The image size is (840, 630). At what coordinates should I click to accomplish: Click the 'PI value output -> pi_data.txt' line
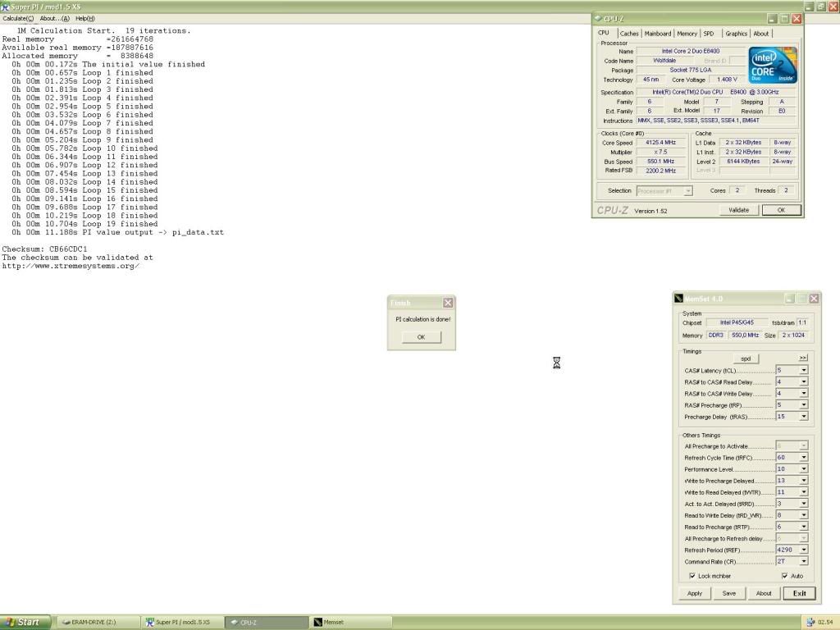[153, 232]
